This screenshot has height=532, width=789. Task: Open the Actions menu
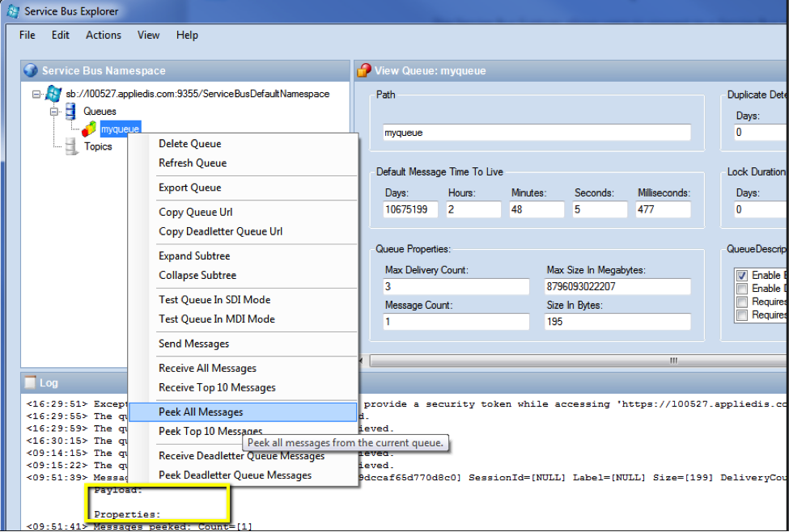[103, 35]
